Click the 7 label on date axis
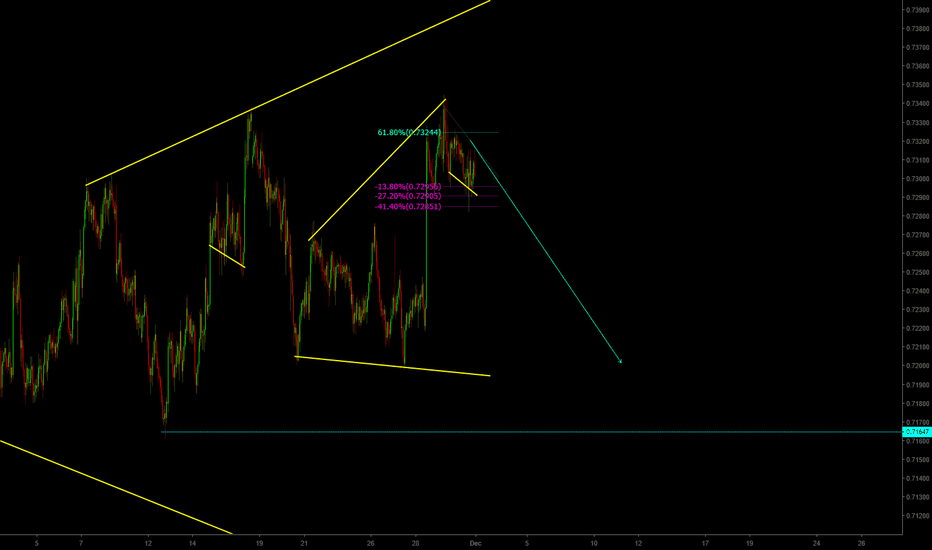The image size is (932, 550). point(81,543)
